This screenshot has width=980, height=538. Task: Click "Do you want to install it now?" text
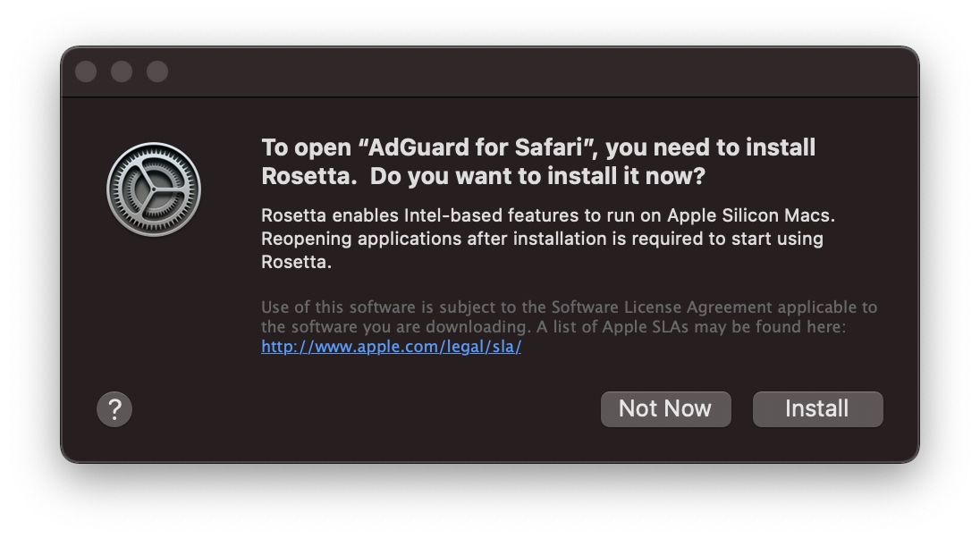pos(537,176)
